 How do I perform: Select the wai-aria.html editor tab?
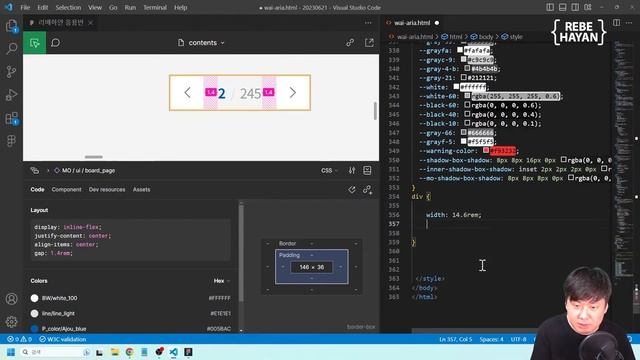(x=412, y=23)
